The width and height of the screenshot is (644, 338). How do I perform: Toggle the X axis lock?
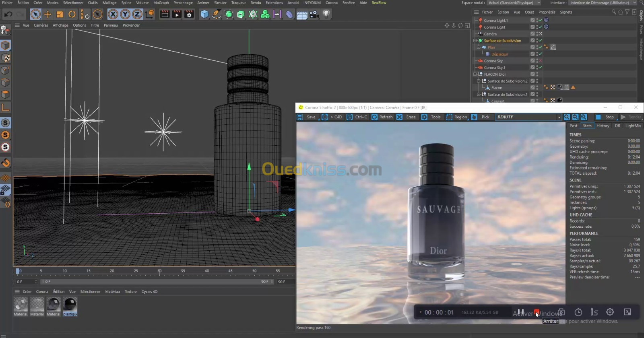pyautogui.click(x=113, y=14)
